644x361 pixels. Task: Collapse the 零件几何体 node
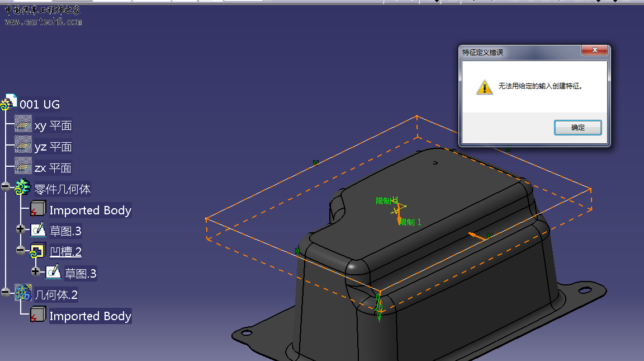(x=6, y=187)
